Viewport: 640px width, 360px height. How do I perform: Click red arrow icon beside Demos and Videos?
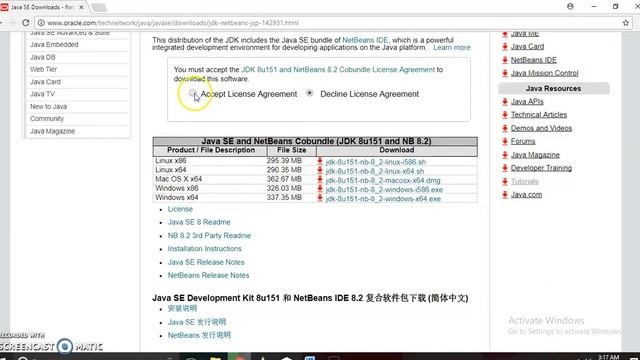point(505,128)
